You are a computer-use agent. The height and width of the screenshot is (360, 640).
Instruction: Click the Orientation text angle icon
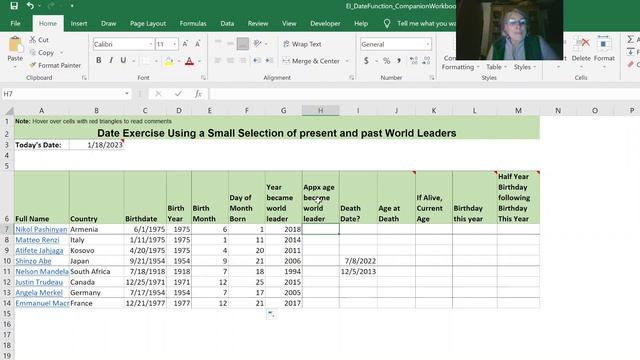click(x=257, y=43)
